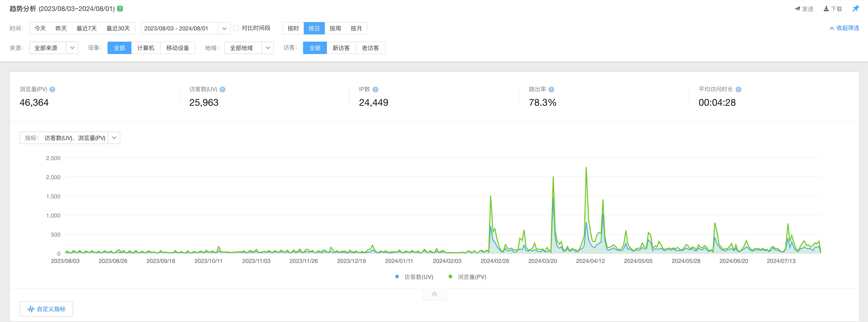
Task: Click help icon next to 访客数(UV)
Action: 222,89
